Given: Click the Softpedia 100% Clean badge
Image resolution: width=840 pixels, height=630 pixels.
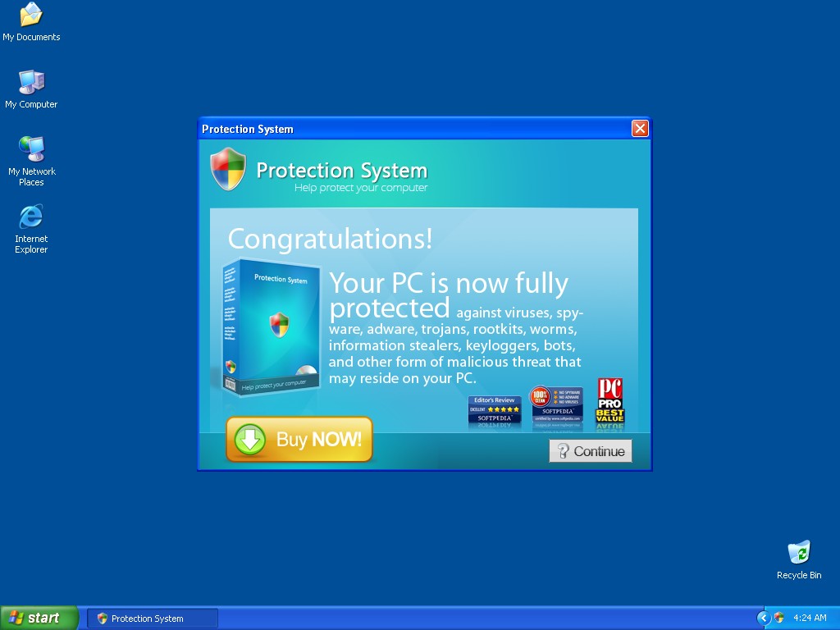Looking at the screenshot, I should pyautogui.click(x=556, y=405).
